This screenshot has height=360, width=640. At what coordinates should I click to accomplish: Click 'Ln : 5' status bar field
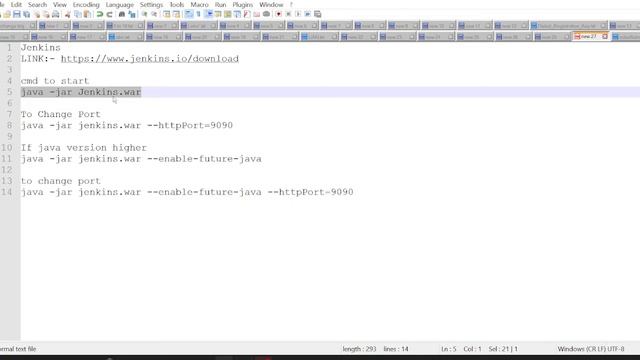(x=449, y=349)
